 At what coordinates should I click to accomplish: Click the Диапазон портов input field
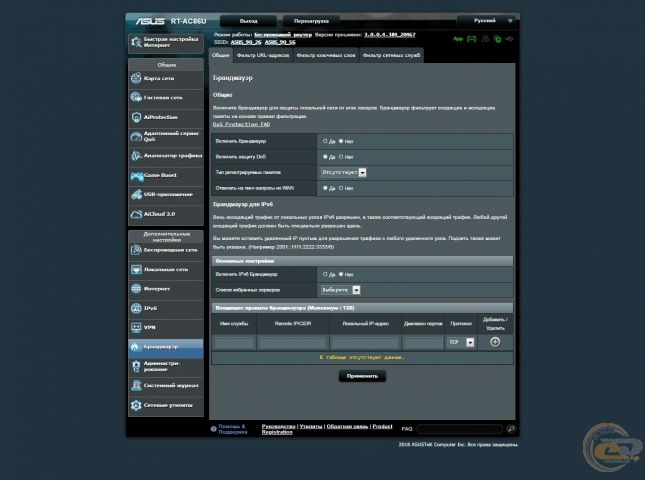(x=423, y=342)
